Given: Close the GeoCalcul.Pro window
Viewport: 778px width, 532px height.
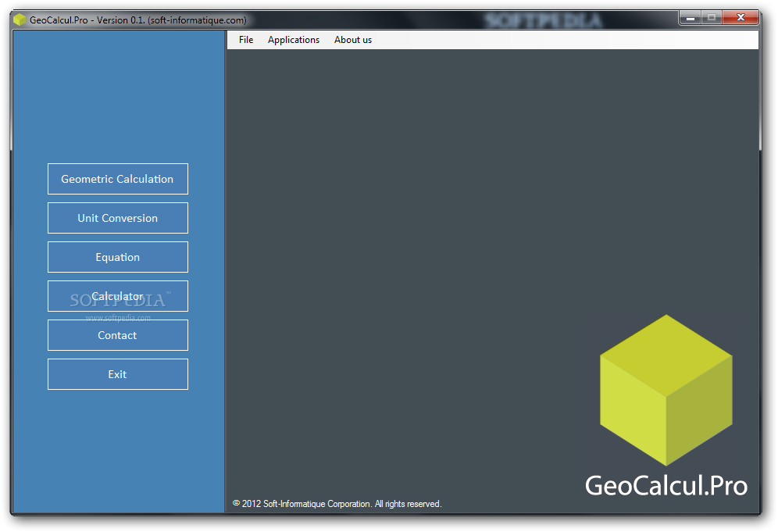Looking at the screenshot, I should (x=741, y=18).
